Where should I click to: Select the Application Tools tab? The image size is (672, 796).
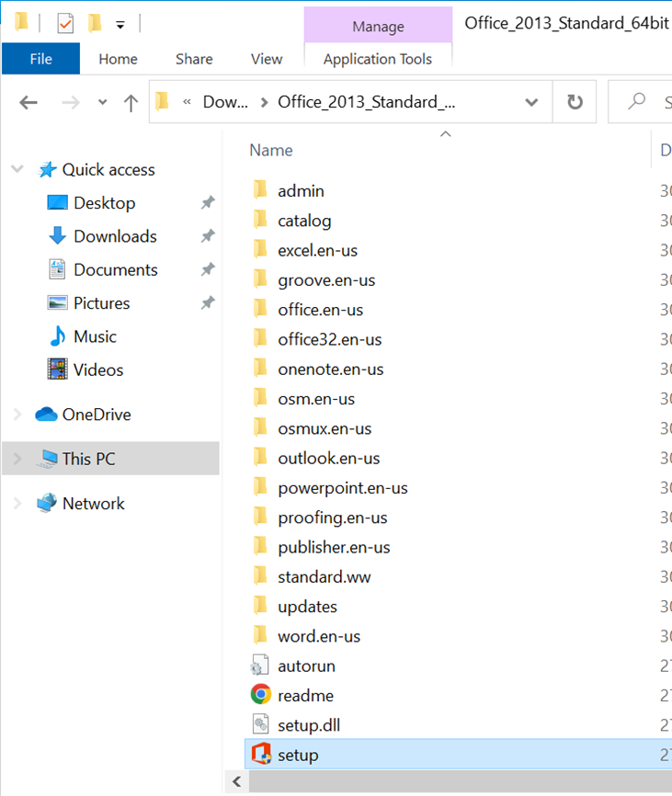click(378, 59)
